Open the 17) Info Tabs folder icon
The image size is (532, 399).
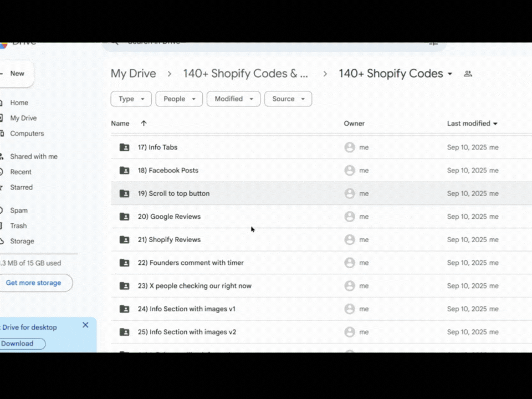pos(125,147)
